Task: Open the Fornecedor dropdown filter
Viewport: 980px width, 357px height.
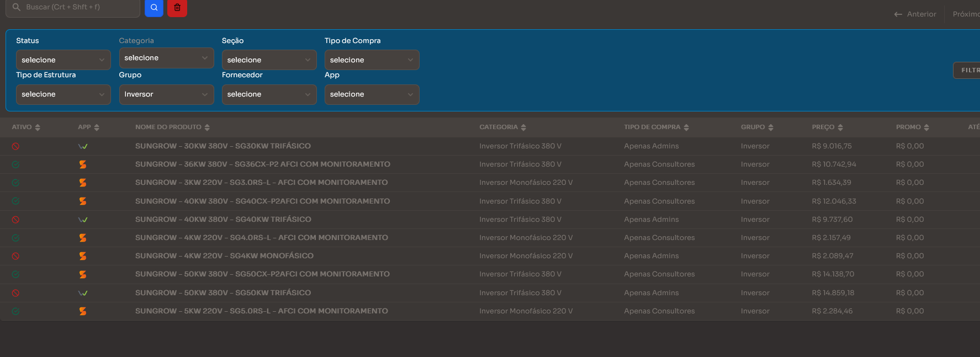Action: click(x=269, y=94)
